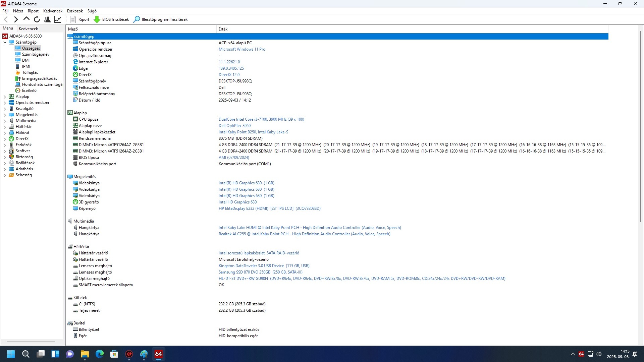Open the Report graph icon in toolbar

point(58,19)
